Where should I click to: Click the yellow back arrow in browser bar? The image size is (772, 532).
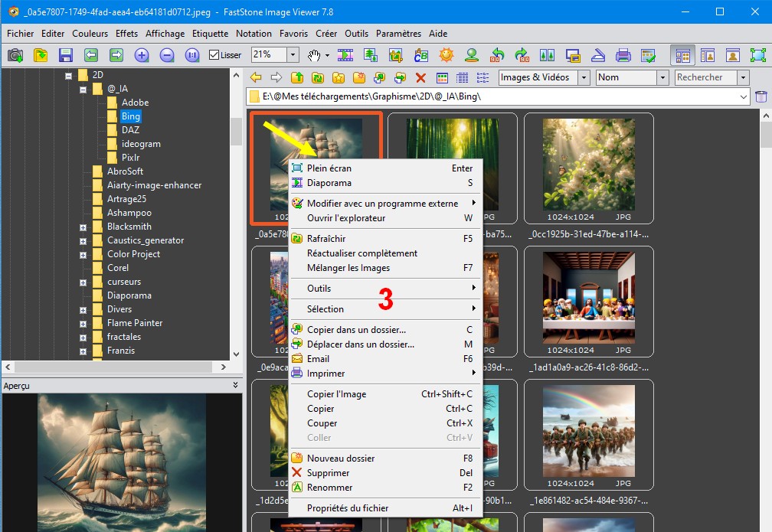pyautogui.click(x=256, y=77)
